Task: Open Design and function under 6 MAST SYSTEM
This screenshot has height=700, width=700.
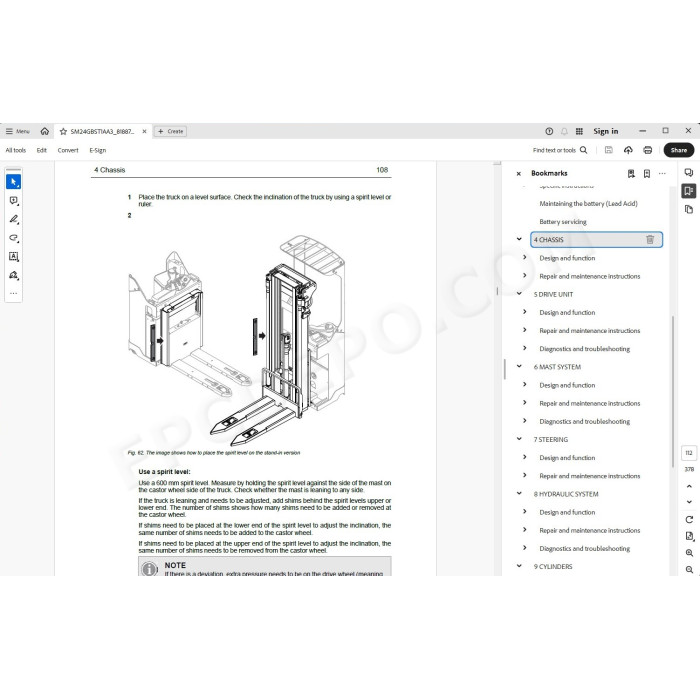Action: 567,385
